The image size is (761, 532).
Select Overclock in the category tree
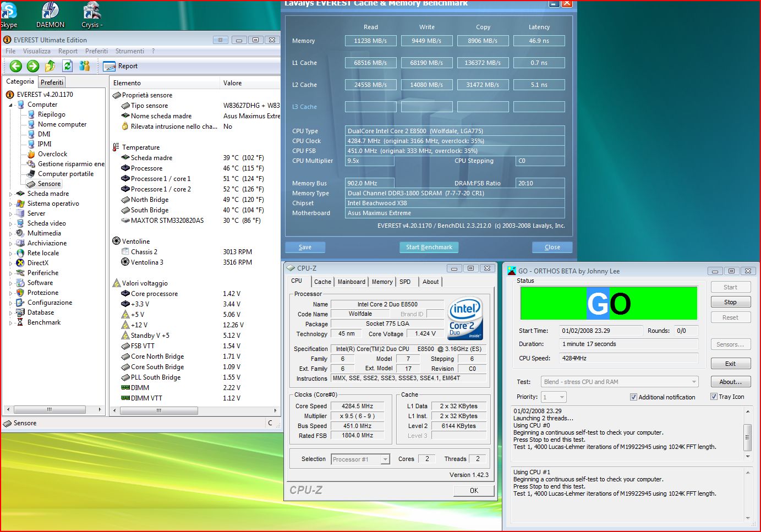click(x=52, y=154)
